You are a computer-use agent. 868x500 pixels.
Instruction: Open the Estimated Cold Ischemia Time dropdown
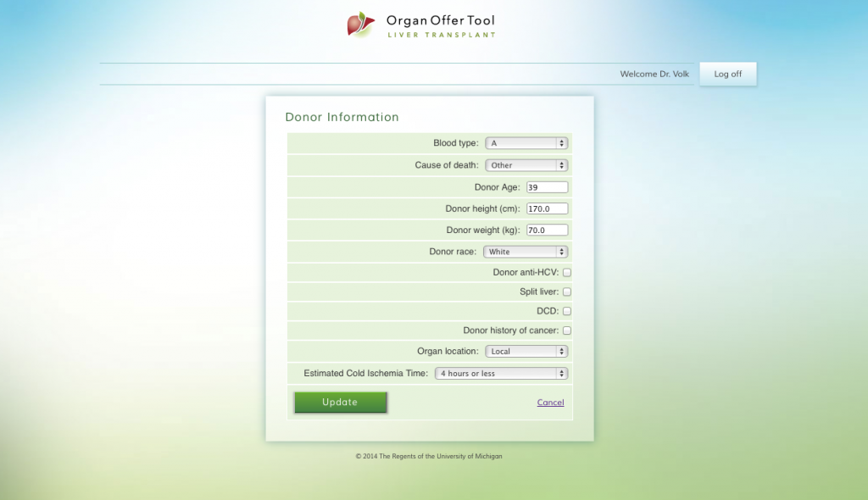(501, 373)
